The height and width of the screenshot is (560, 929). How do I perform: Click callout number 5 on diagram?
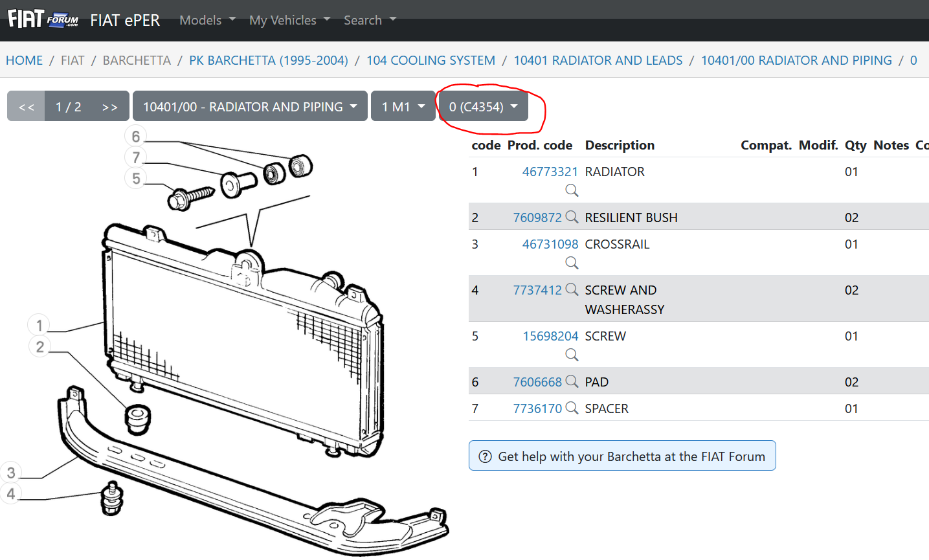point(136,179)
